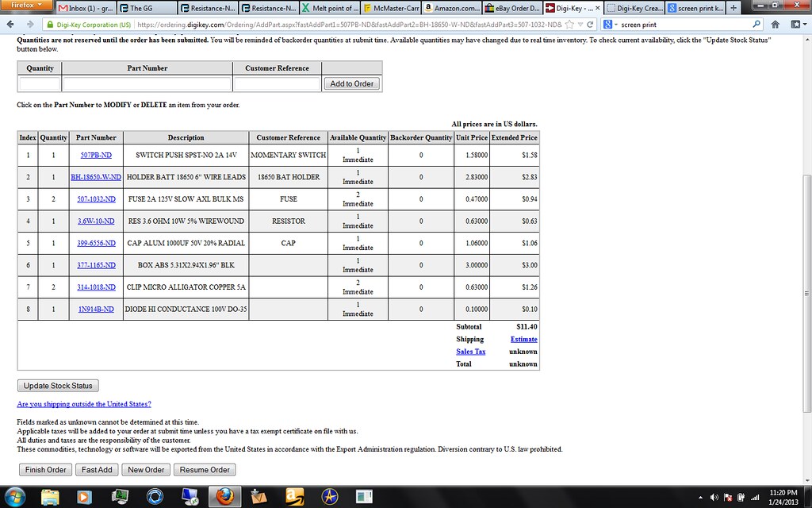Screen dimensions: 812x508
Task: Open the Bookmarks menu button
Action: point(798,25)
